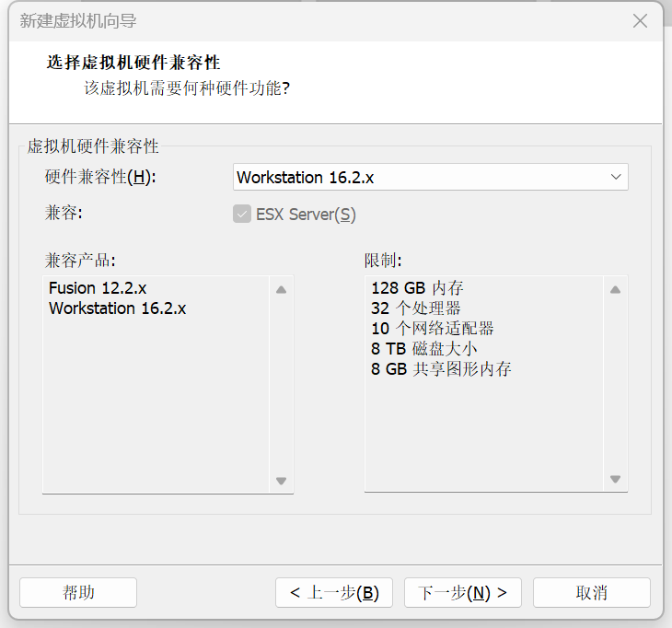Select the 8 GB 共享图形内存 entry
This screenshot has height=628, width=672.
[x=441, y=368]
